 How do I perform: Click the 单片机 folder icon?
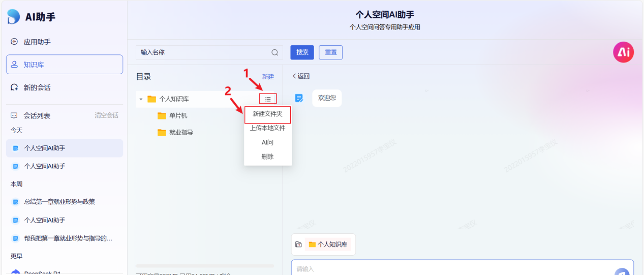pos(162,116)
